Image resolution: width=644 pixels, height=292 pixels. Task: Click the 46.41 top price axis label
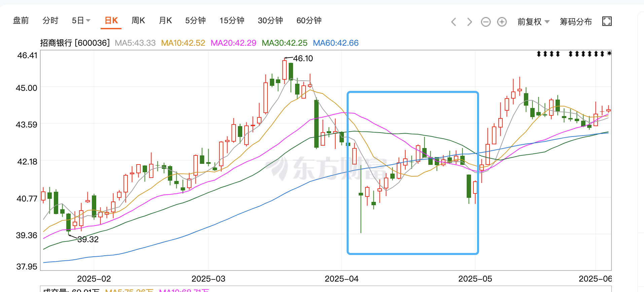(x=27, y=56)
